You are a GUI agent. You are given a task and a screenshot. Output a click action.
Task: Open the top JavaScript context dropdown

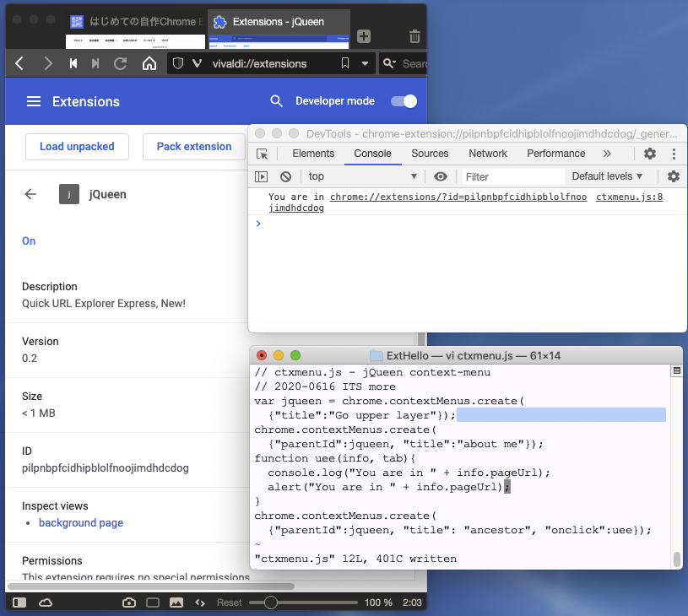click(x=363, y=176)
